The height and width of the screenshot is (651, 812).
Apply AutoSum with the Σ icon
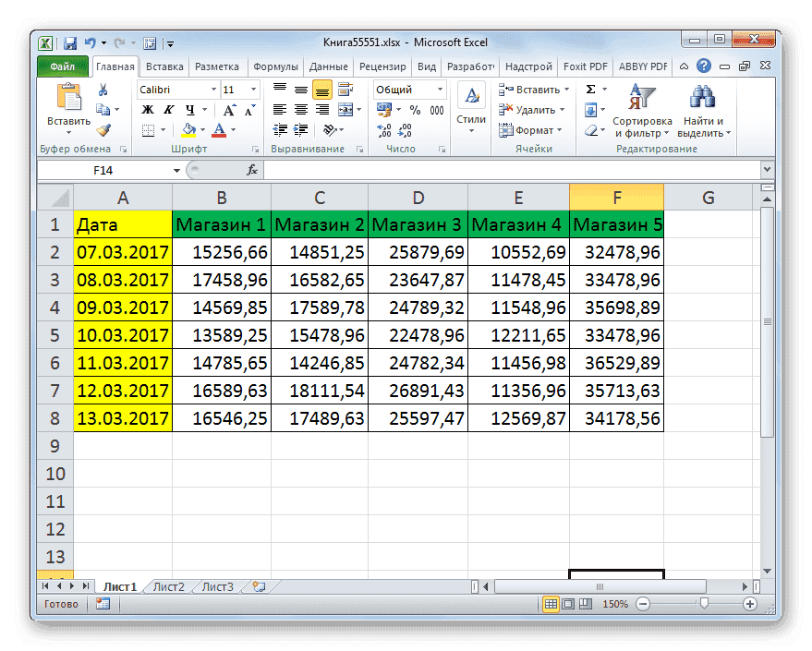(589, 89)
